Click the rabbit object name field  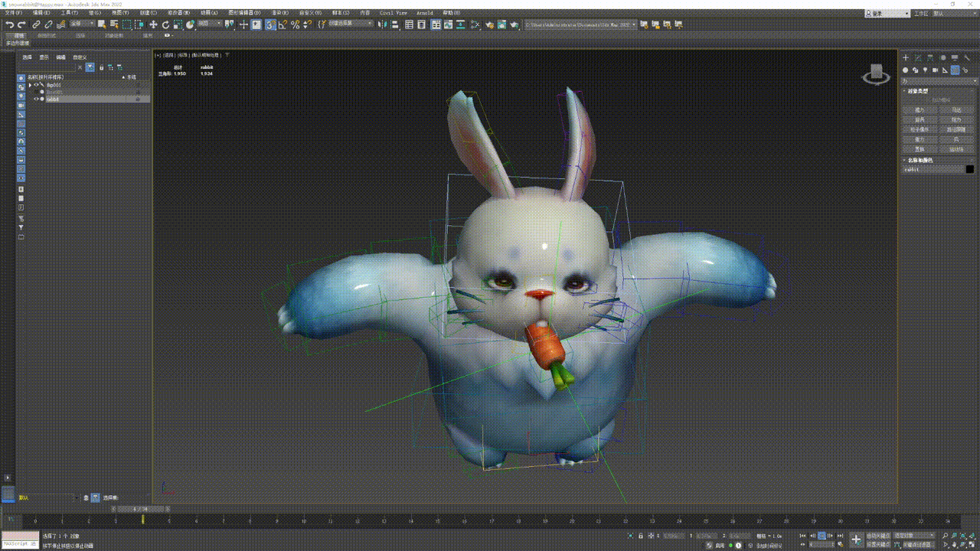933,169
